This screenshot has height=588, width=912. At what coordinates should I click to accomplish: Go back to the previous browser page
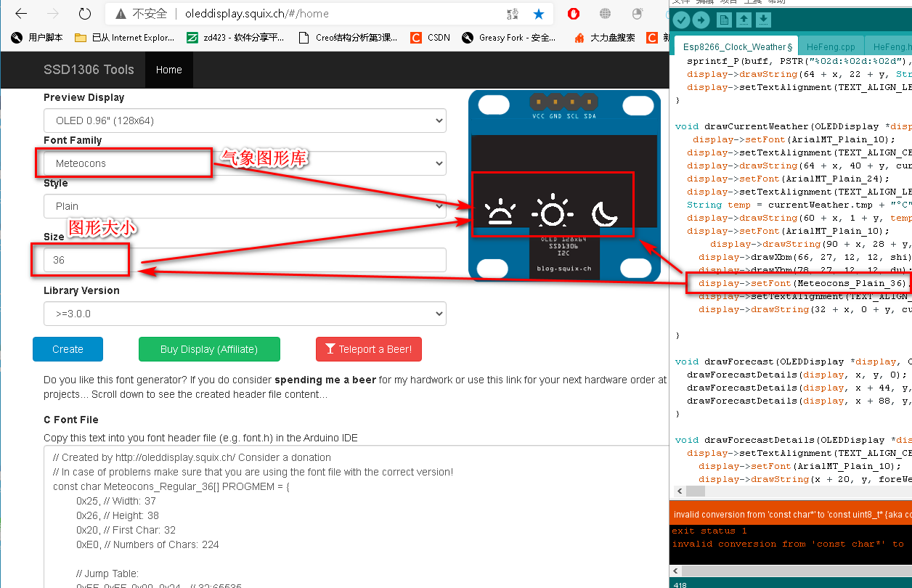(21, 13)
